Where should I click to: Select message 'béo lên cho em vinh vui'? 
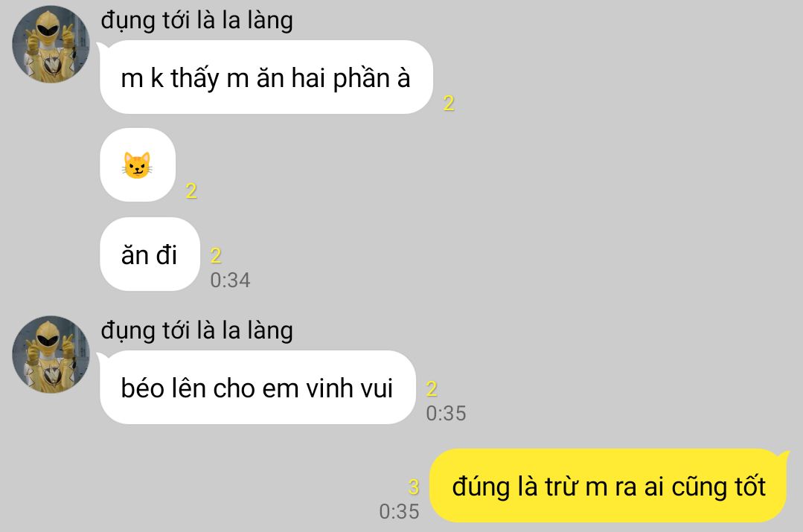tap(257, 387)
